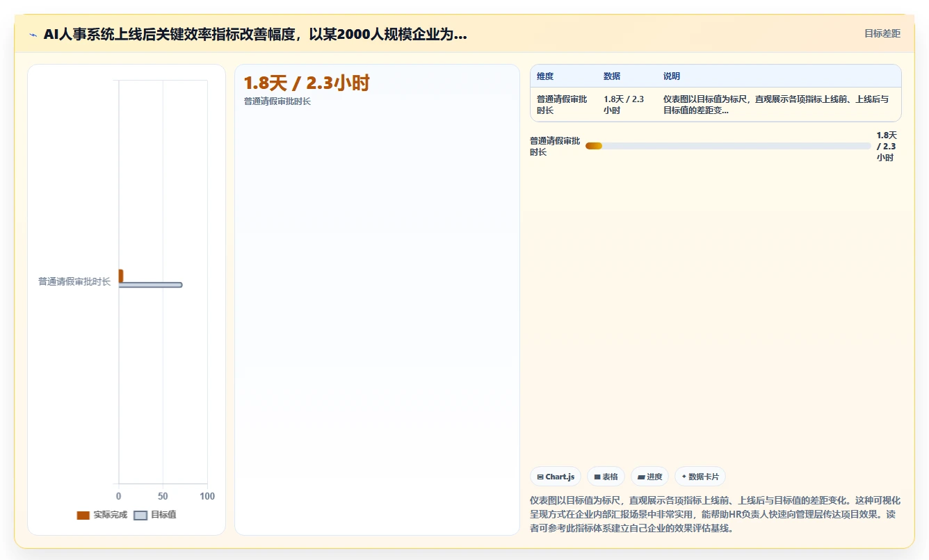The width and height of the screenshot is (929, 560).
Task: Click the icon inside the 进度 tag
Action: [x=641, y=477]
